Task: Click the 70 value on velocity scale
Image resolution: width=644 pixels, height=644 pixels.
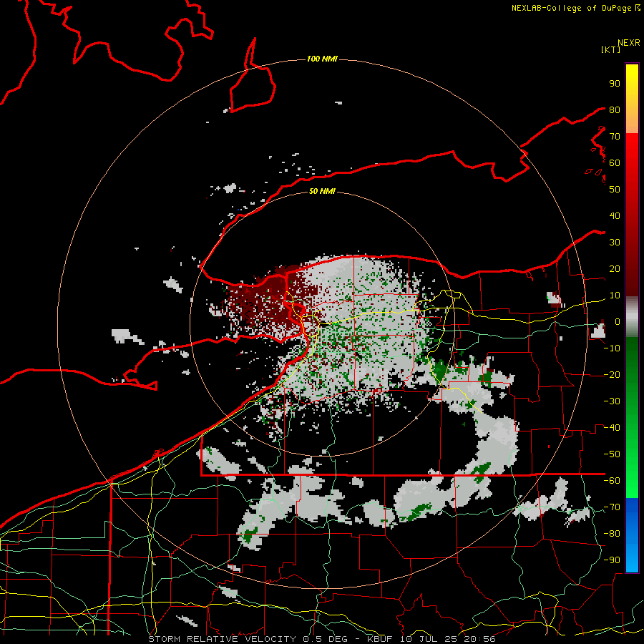Action: click(x=615, y=137)
